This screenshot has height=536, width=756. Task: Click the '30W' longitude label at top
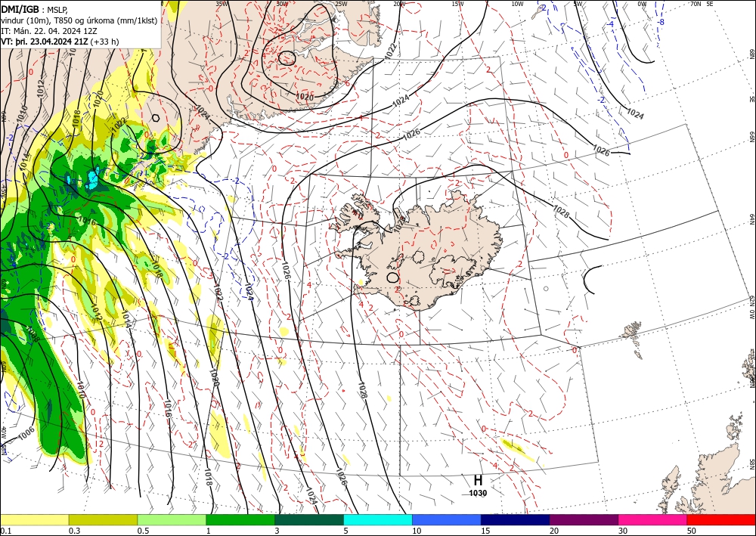tap(283, 4)
